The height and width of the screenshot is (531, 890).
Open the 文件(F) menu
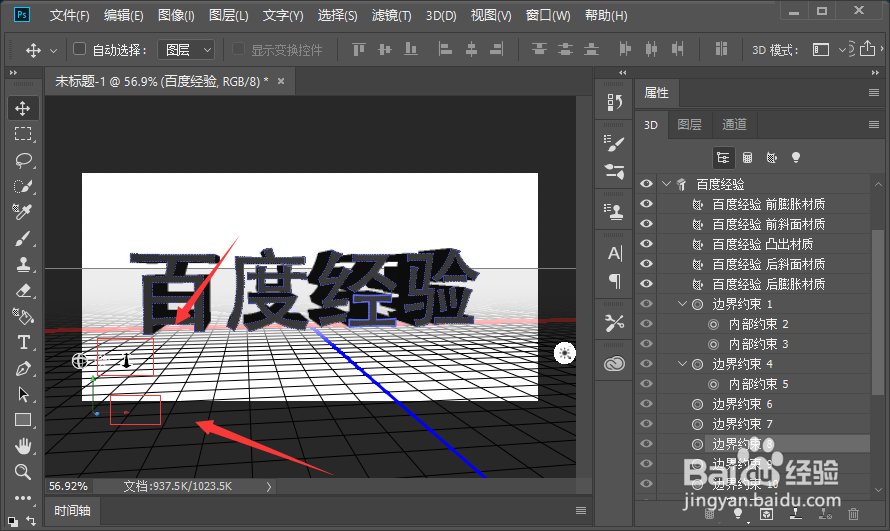coord(69,16)
